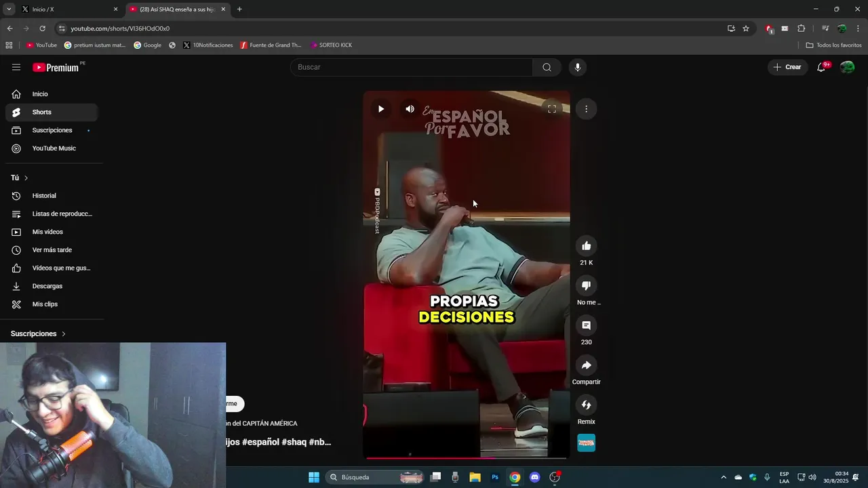Open the Google bookmark
This screenshot has width=868, height=488.
coord(147,45)
